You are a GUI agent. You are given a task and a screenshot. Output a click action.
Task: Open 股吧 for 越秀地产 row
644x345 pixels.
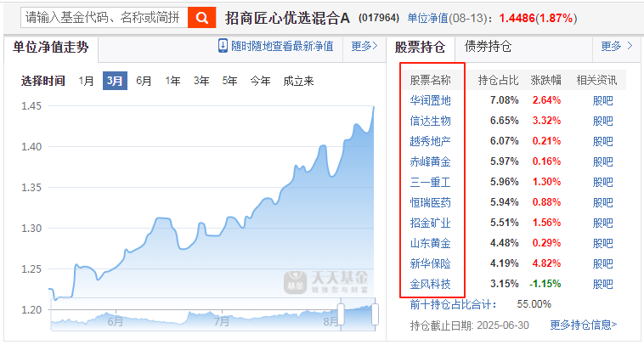[602, 141]
